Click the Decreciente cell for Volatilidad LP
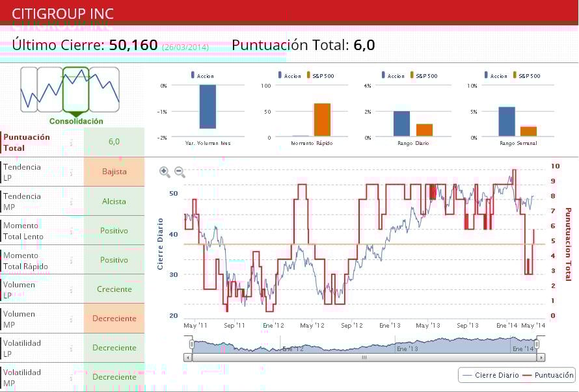 pyautogui.click(x=114, y=348)
